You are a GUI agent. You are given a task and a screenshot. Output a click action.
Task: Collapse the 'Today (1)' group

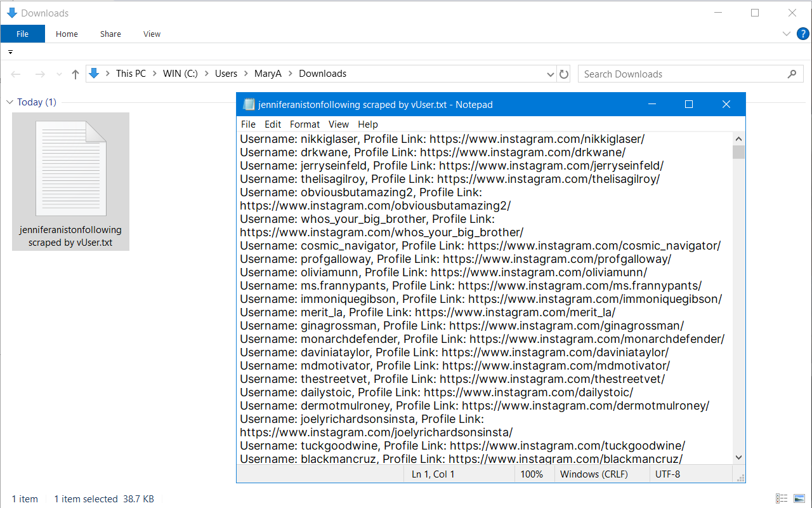pos(10,102)
